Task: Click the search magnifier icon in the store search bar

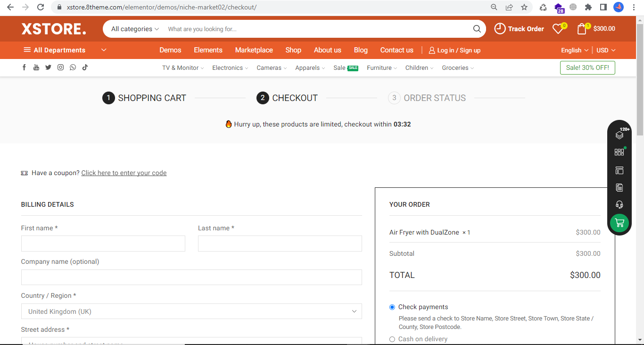Action: 477,29
